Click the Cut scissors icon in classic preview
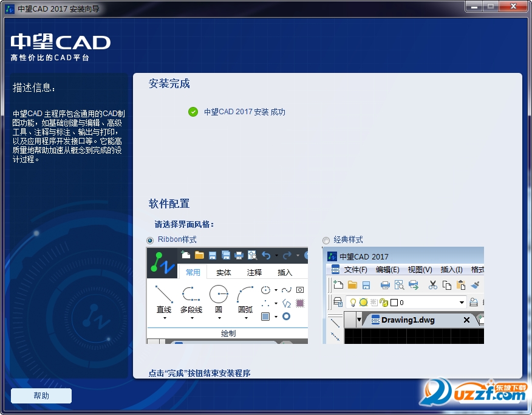The height and width of the screenshot is (415, 532). pos(432,285)
